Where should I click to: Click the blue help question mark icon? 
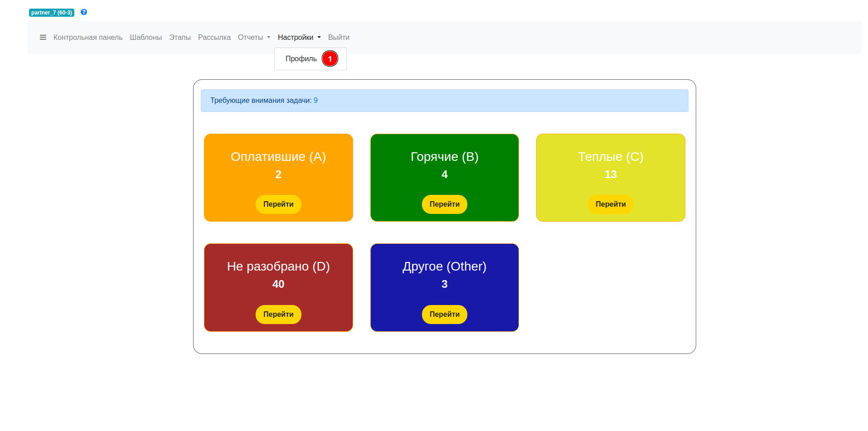(84, 12)
